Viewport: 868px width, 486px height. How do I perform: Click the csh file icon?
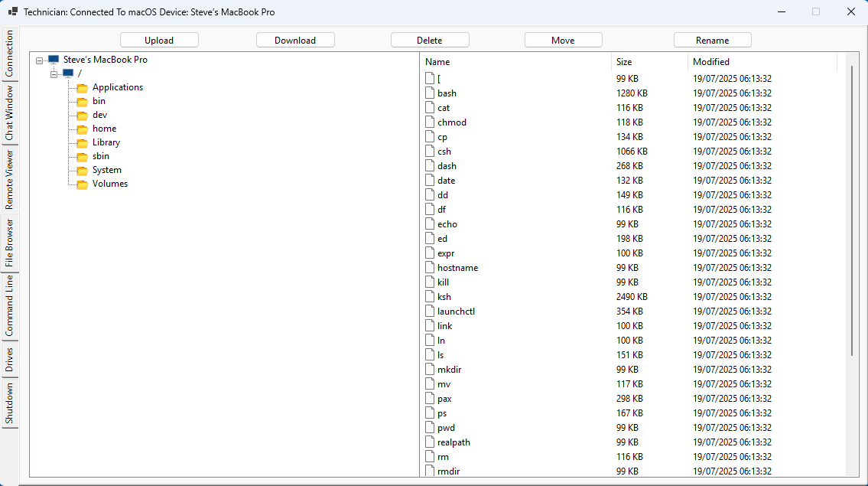tap(430, 151)
